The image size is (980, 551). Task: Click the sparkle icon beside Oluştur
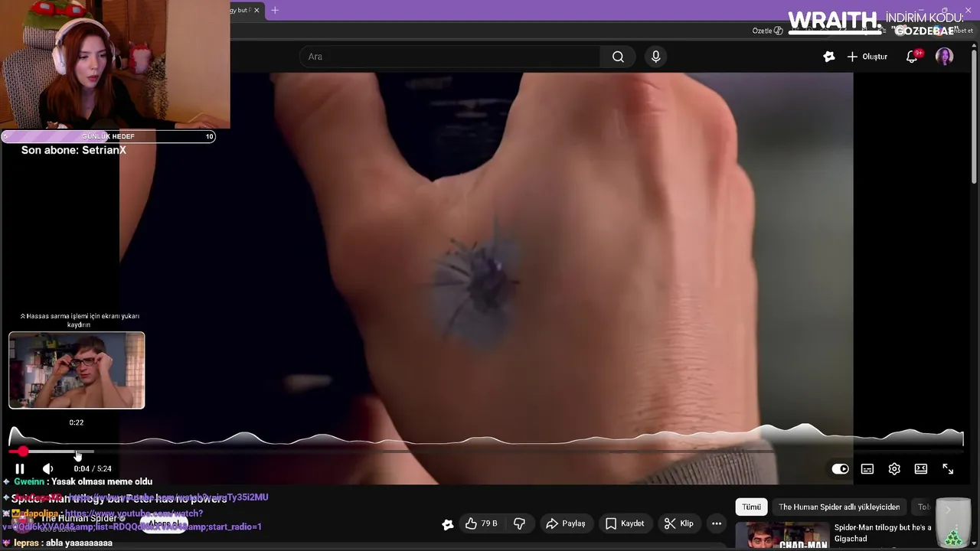(x=829, y=57)
